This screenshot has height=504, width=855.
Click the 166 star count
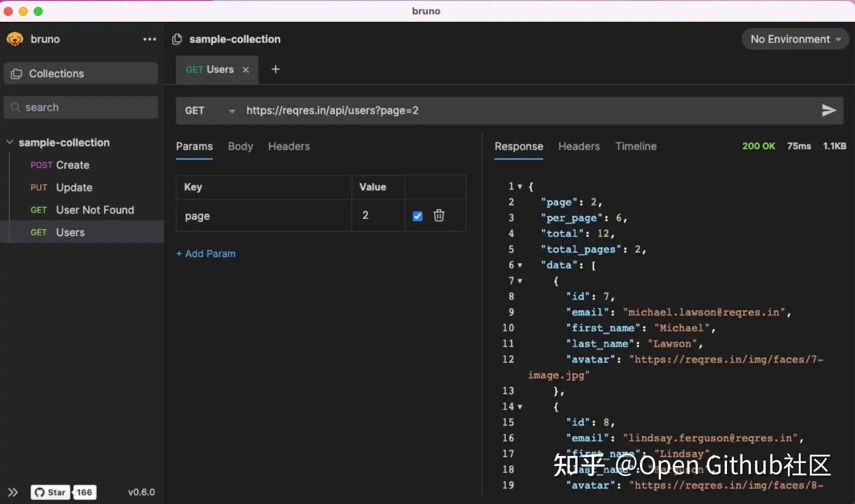84,492
